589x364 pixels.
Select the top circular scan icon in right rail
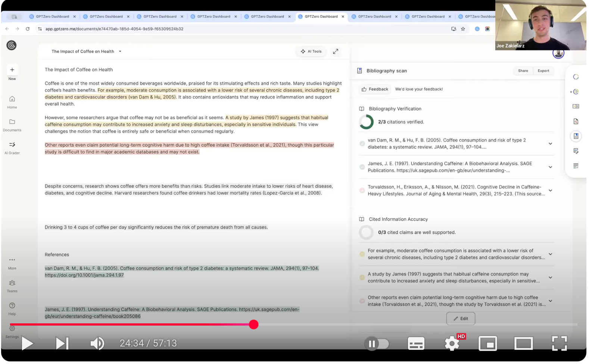[x=576, y=77]
